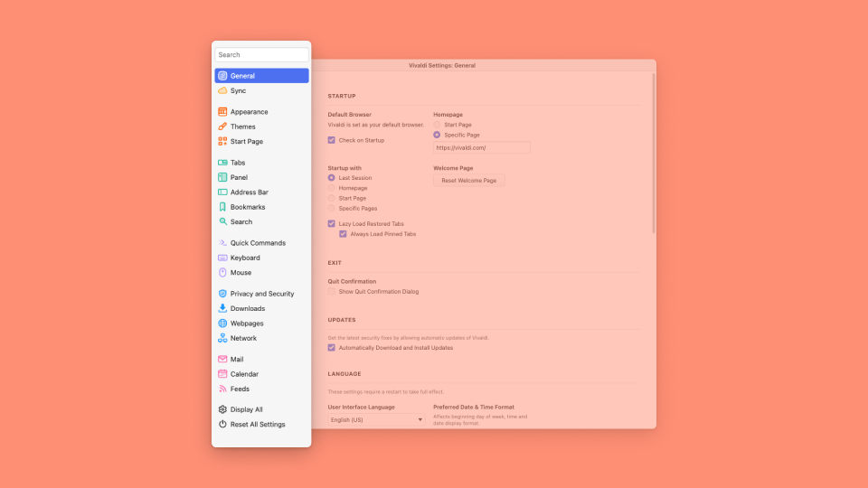Open the Sync settings label
The width and height of the screenshot is (868, 488).
pyautogui.click(x=238, y=90)
